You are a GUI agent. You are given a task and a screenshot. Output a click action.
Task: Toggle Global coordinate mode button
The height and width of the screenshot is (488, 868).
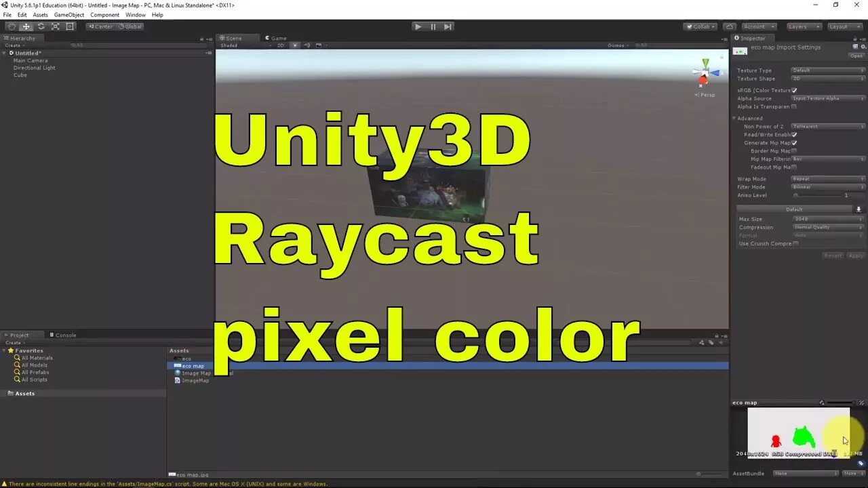tap(130, 26)
